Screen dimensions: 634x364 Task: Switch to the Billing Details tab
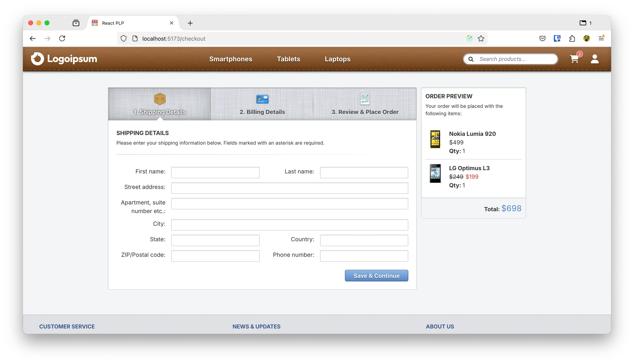tap(262, 112)
